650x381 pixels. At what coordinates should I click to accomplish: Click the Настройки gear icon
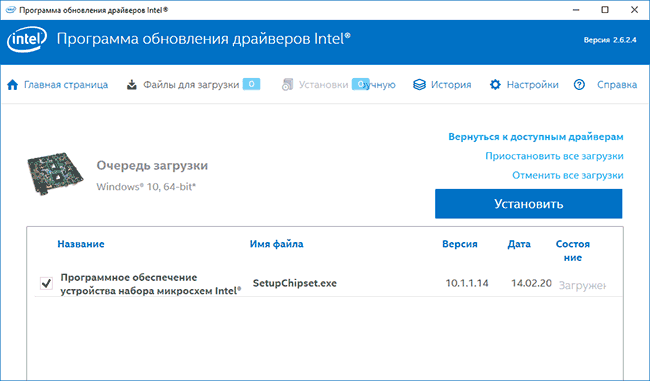coord(495,85)
